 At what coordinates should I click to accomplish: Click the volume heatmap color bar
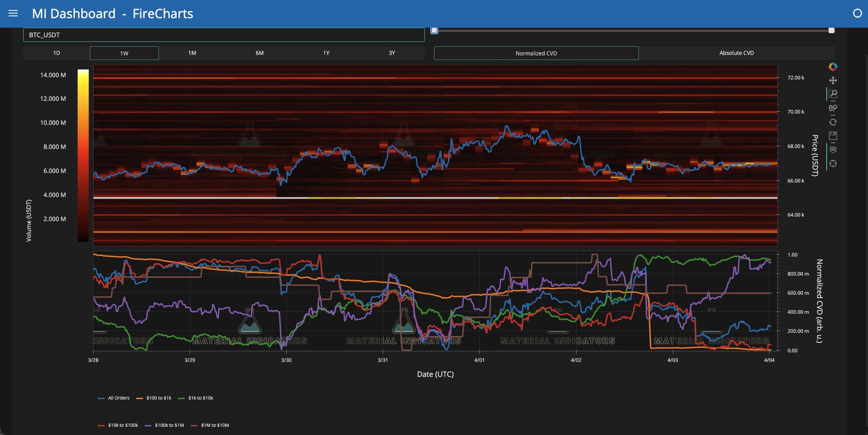(83, 155)
